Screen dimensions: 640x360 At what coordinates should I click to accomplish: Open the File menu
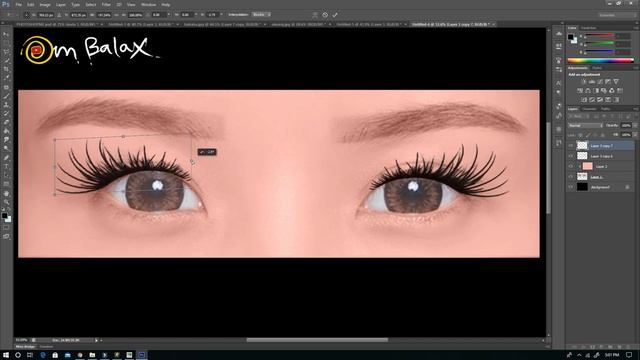pos(18,4)
